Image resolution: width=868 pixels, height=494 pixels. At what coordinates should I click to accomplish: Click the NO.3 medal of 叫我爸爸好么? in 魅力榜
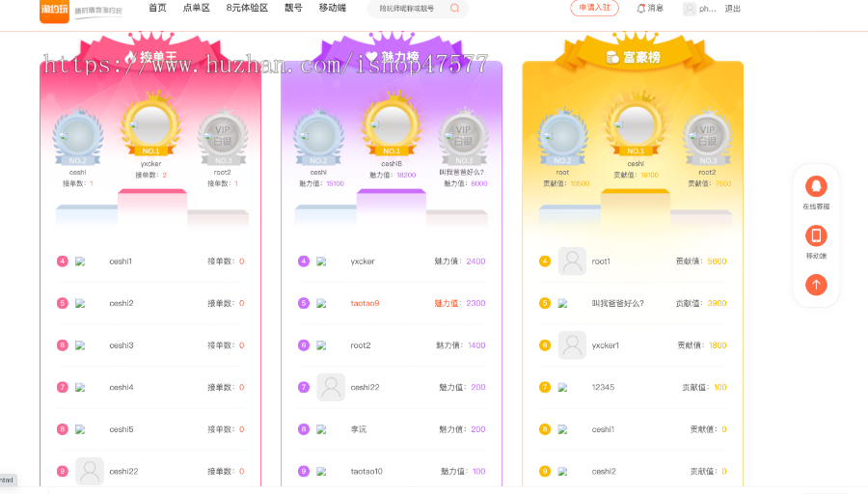(x=463, y=136)
